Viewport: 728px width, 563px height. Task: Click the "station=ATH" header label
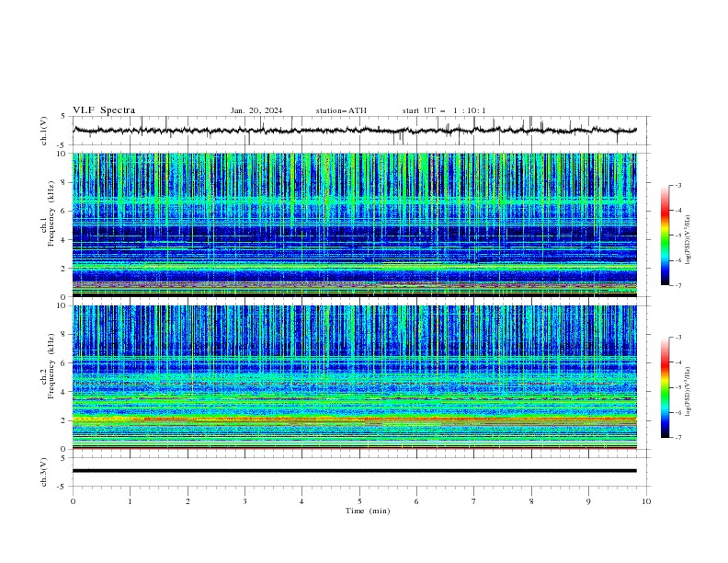341,110
